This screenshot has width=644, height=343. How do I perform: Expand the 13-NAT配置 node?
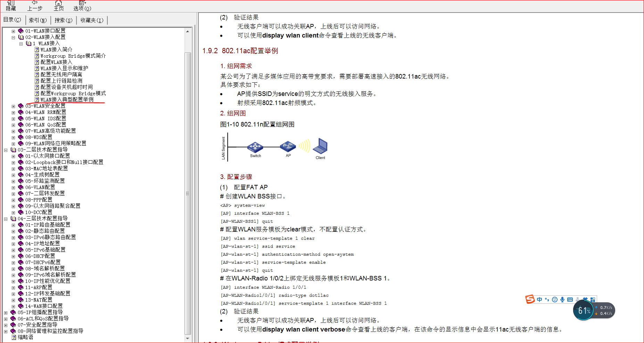click(13, 300)
